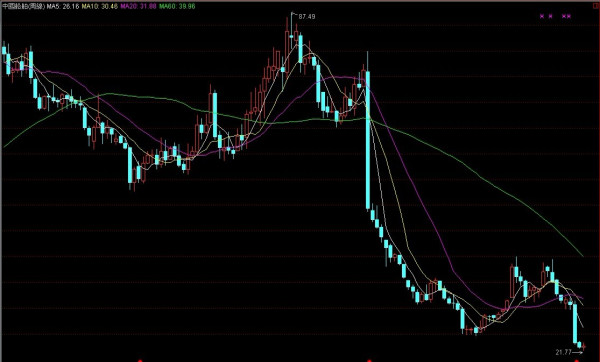Click the stock name title in the header

pos(24,6)
